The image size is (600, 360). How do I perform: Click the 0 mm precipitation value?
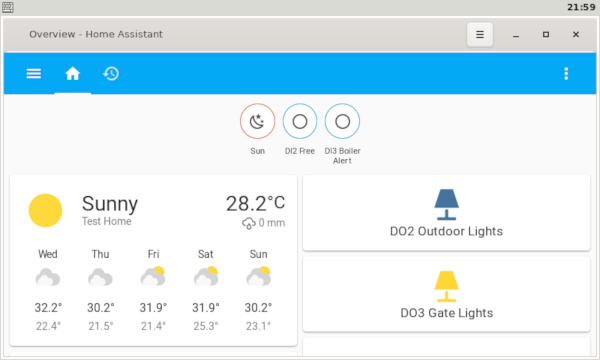pyautogui.click(x=272, y=223)
